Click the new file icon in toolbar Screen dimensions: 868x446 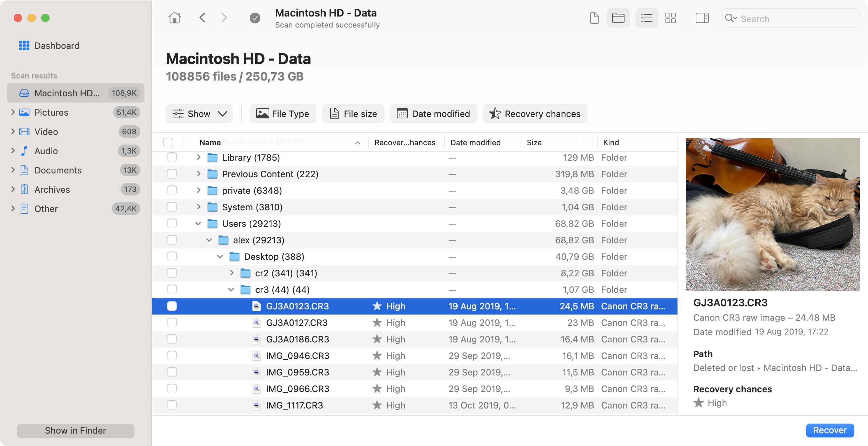[x=594, y=18]
